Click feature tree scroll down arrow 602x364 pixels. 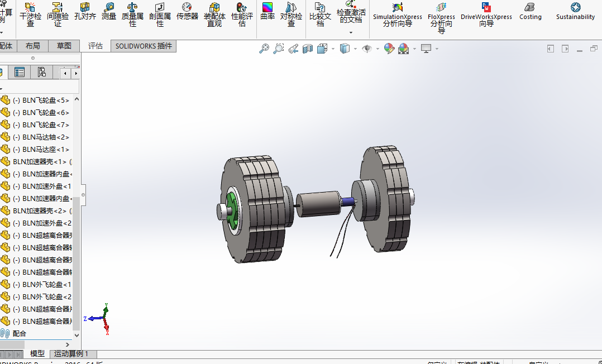click(x=77, y=335)
